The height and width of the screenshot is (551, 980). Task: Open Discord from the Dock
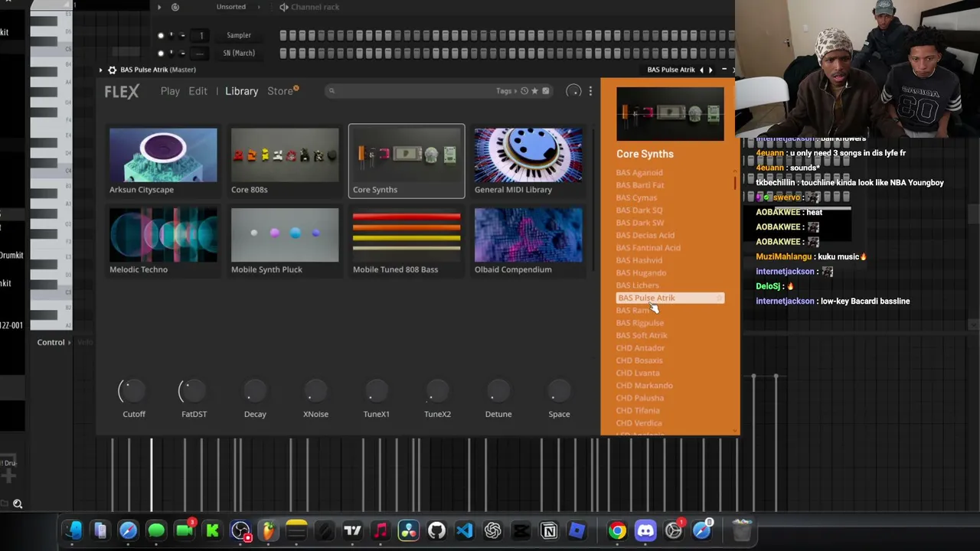(645, 530)
